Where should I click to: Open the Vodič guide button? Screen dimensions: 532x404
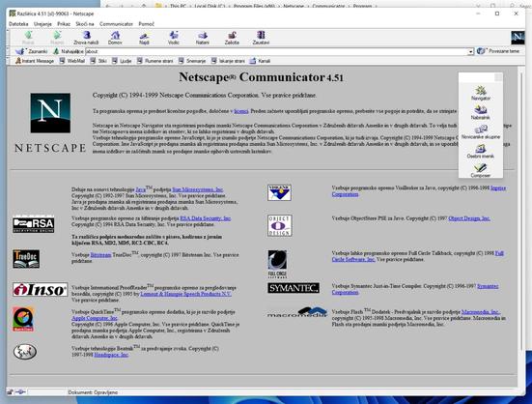coord(174,38)
